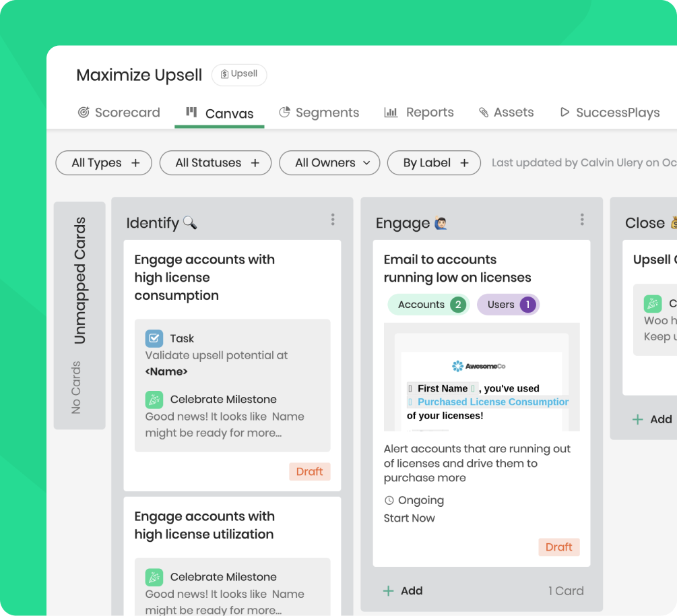This screenshot has width=677, height=616.
Task: Click the Assets paperclip icon
Action: point(484,113)
